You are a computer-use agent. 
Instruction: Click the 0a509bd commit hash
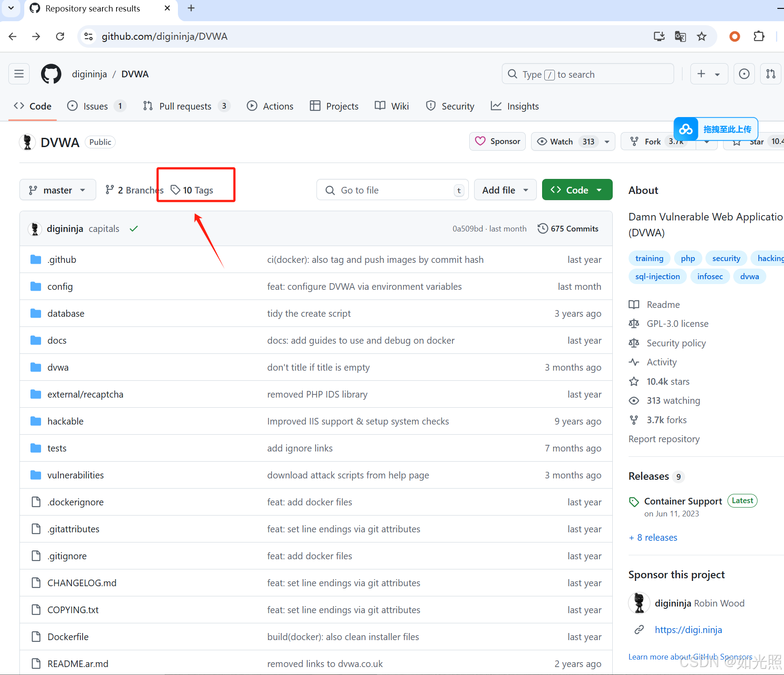pos(467,229)
